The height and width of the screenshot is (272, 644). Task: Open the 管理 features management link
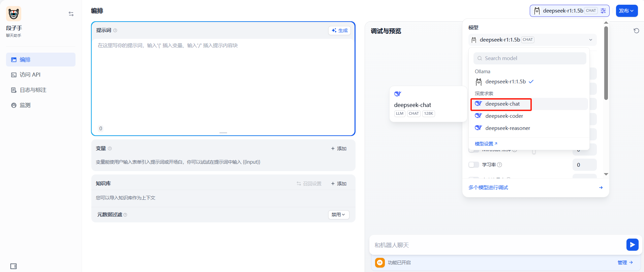coord(625,263)
